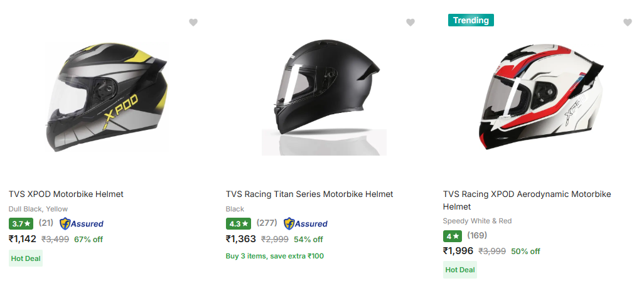
Task: Click the (277) ratings count
Action: [x=267, y=223]
